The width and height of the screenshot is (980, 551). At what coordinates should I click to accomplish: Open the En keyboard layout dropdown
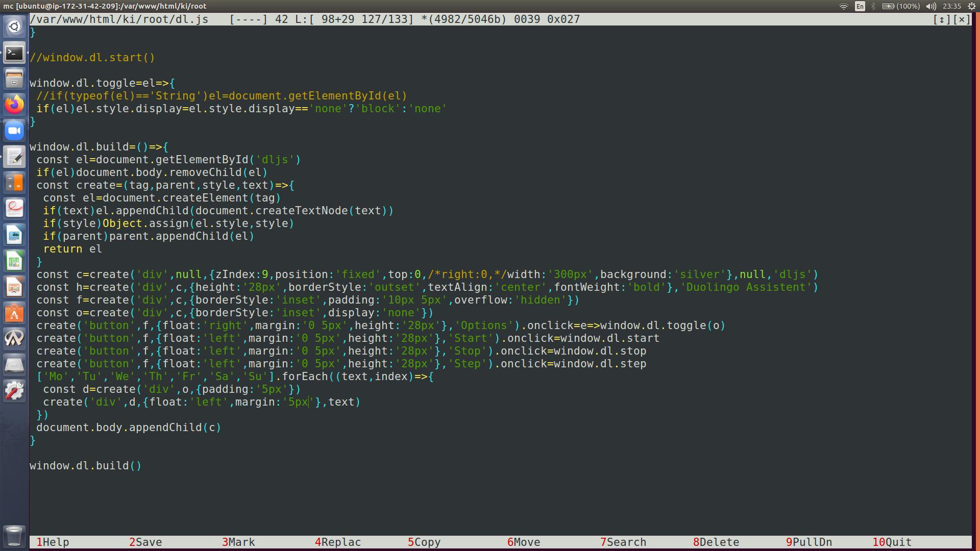pyautogui.click(x=860, y=6)
